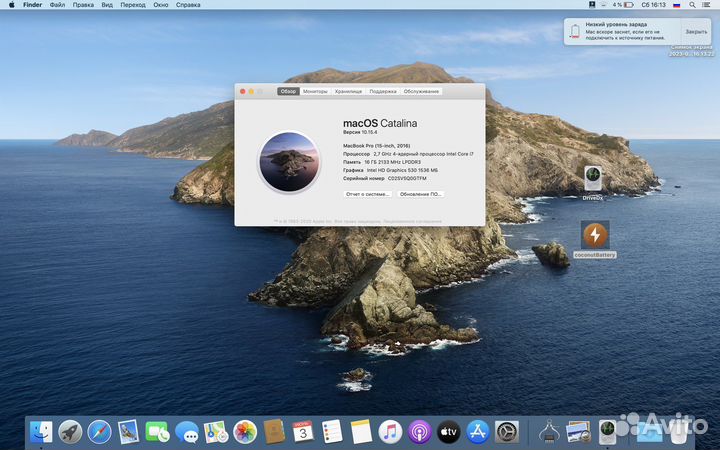Viewport: 720px width, 450px height.
Task: Open Reminders in the Dock
Action: click(332, 432)
